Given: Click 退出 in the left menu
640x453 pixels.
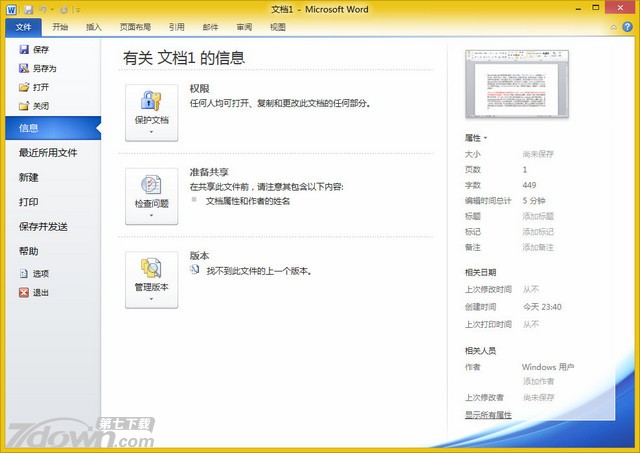Looking at the screenshot, I should point(34,292).
